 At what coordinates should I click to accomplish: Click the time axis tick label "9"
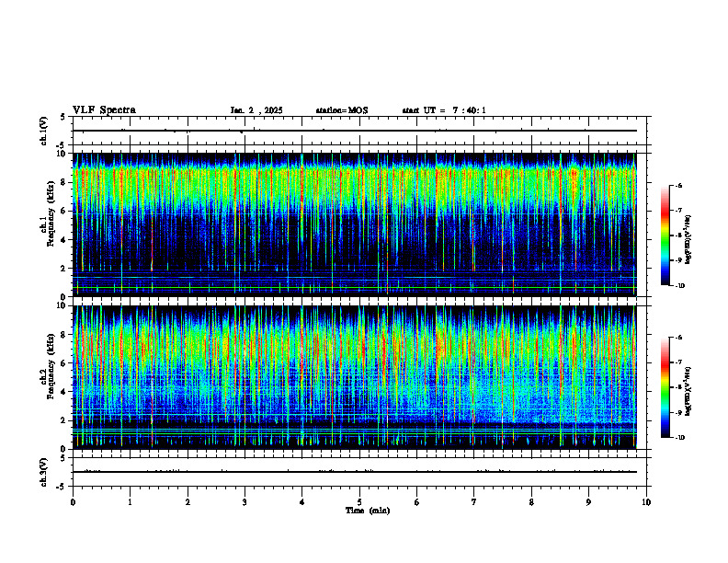click(588, 502)
